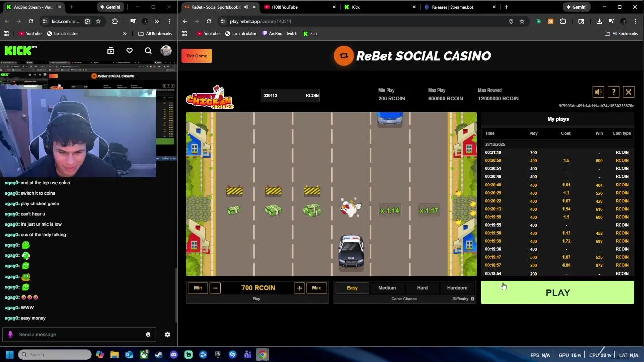Open Chrome menu in left window
644x362 pixels.
point(169,21)
